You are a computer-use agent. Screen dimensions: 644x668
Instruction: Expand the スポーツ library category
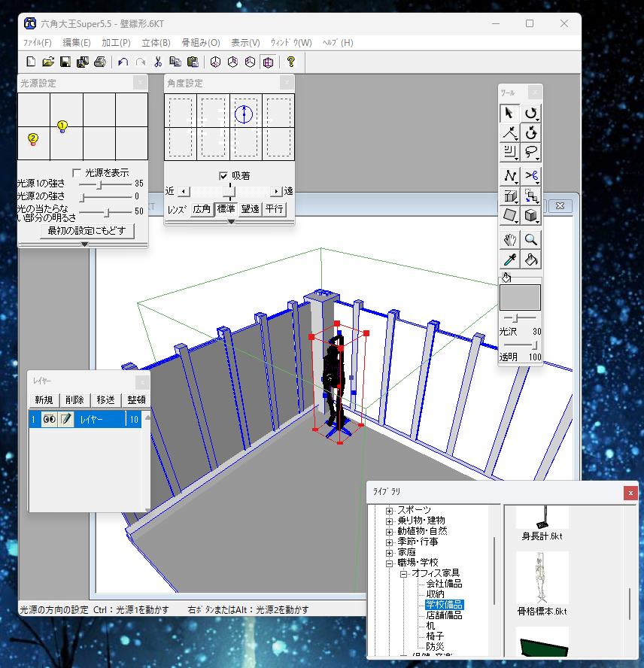tap(390, 511)
